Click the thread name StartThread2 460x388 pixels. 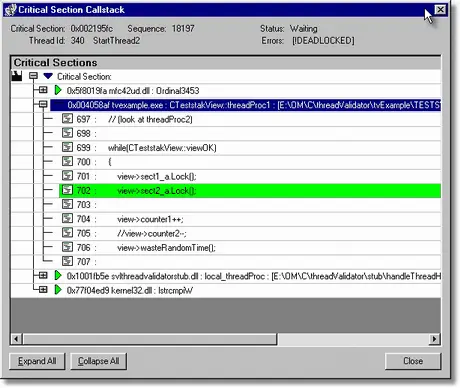pyautogui.click(x=116, y=40)
